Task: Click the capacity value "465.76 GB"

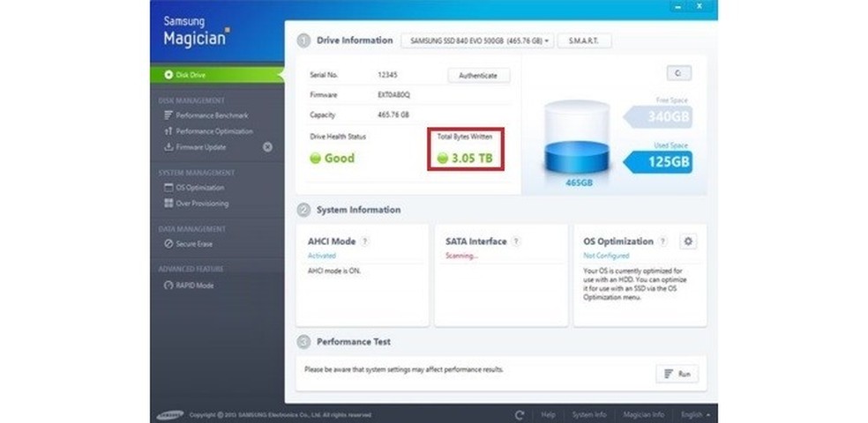Action: 393,115
